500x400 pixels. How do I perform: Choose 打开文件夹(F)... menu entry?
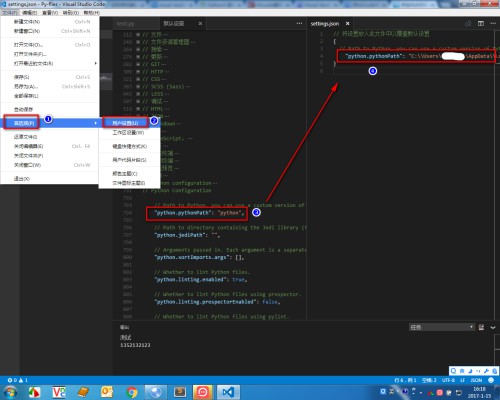[50, 54]
